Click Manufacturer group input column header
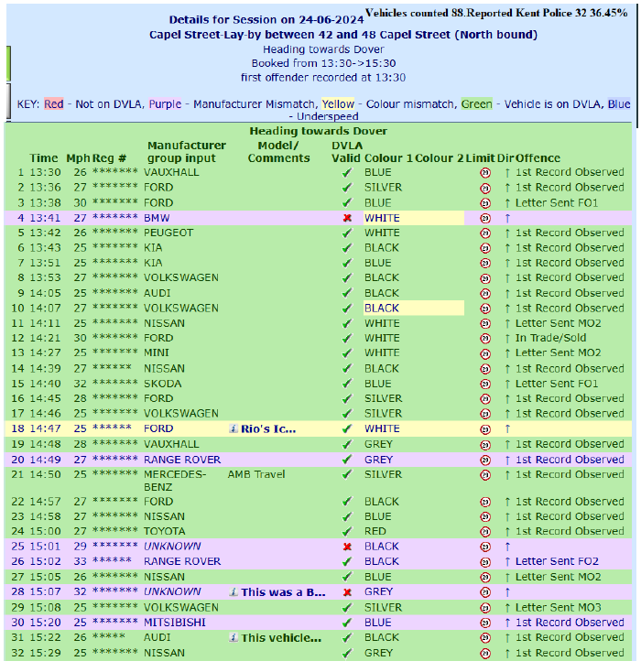Screen dimensions: 641x672 (x=187, y=152)
